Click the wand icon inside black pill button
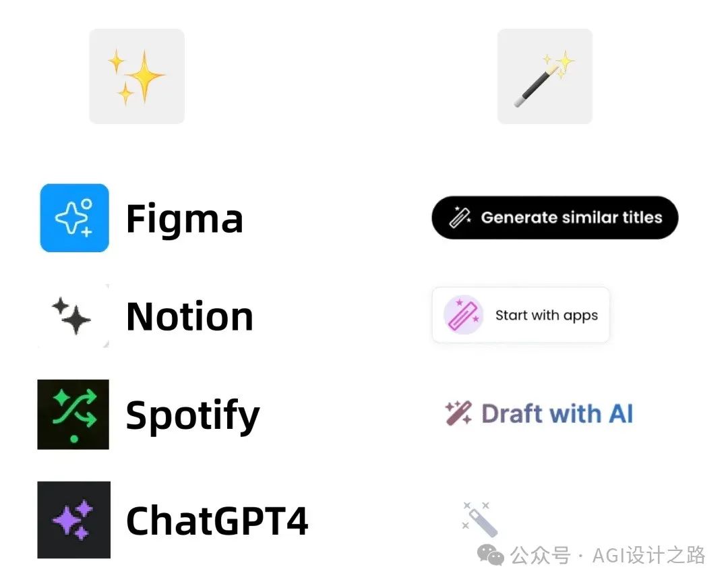 (460, 217)
